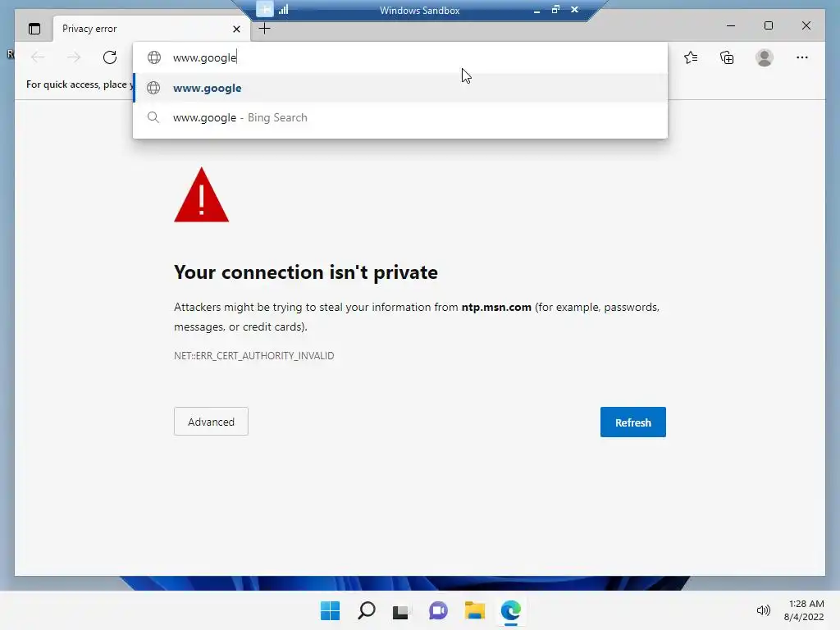
Task: Click the blue Refresh button
Action: [x=633, y=422]
